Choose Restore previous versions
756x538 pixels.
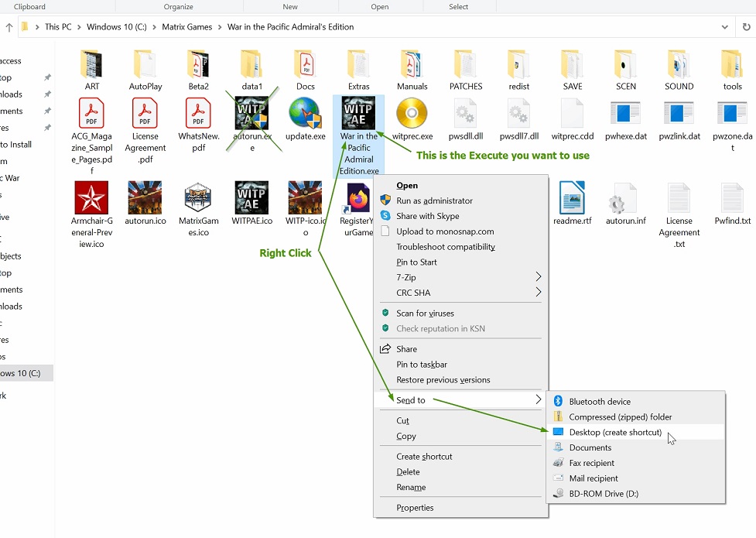(461, 380)
